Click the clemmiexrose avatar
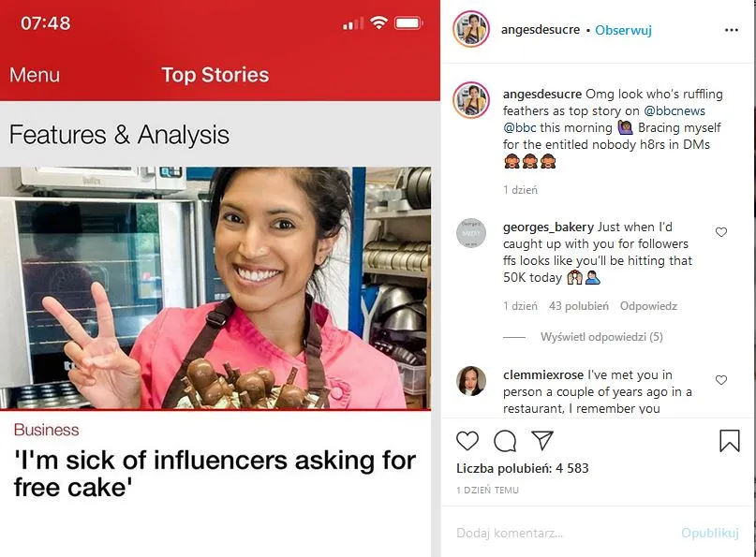Screen dimensions: 756x557 [x=471, y=381]
